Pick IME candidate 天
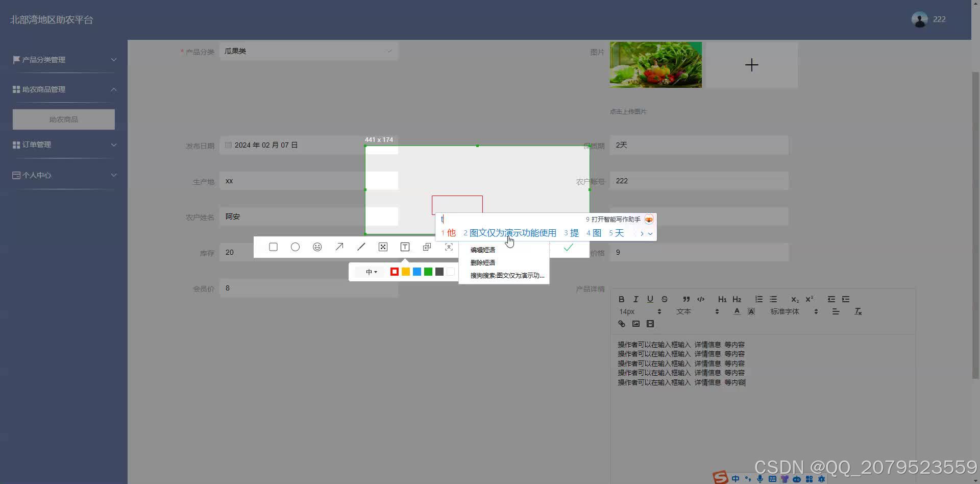This screenshot has width=980, height=484. (x=616, y=233)
